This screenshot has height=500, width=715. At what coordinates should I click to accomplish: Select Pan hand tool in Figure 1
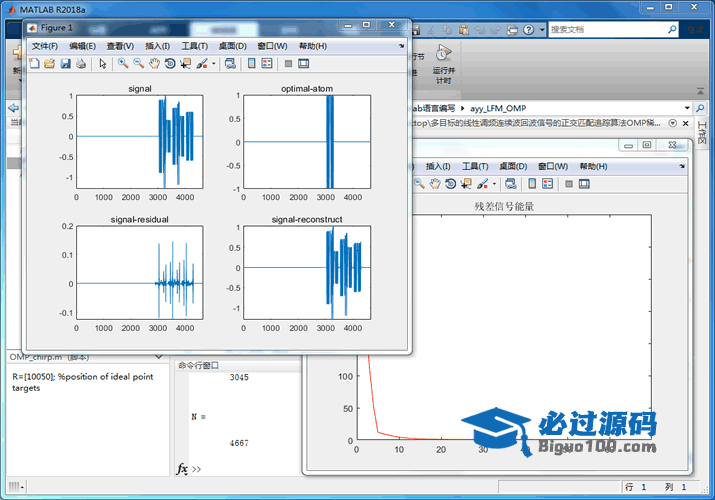pos(155,64)
